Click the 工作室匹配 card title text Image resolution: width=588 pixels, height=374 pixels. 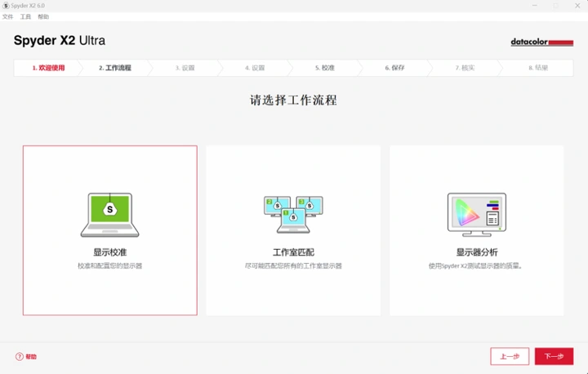293,252
